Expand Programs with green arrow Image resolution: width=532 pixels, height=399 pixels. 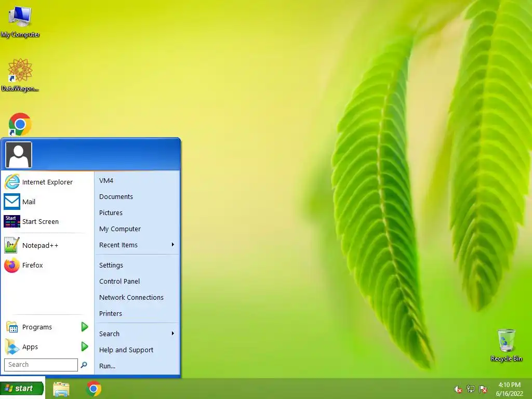click(x=85, y=327)
